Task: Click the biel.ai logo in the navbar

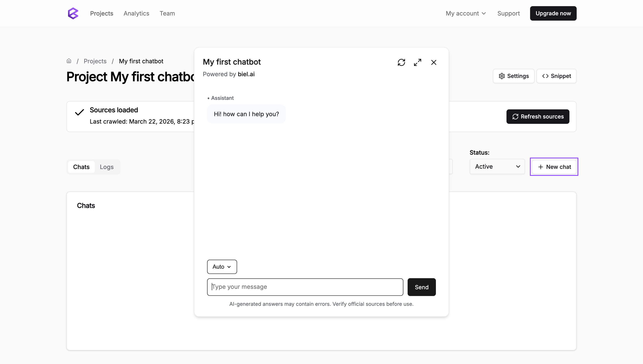Action: [x=73, y=13]
